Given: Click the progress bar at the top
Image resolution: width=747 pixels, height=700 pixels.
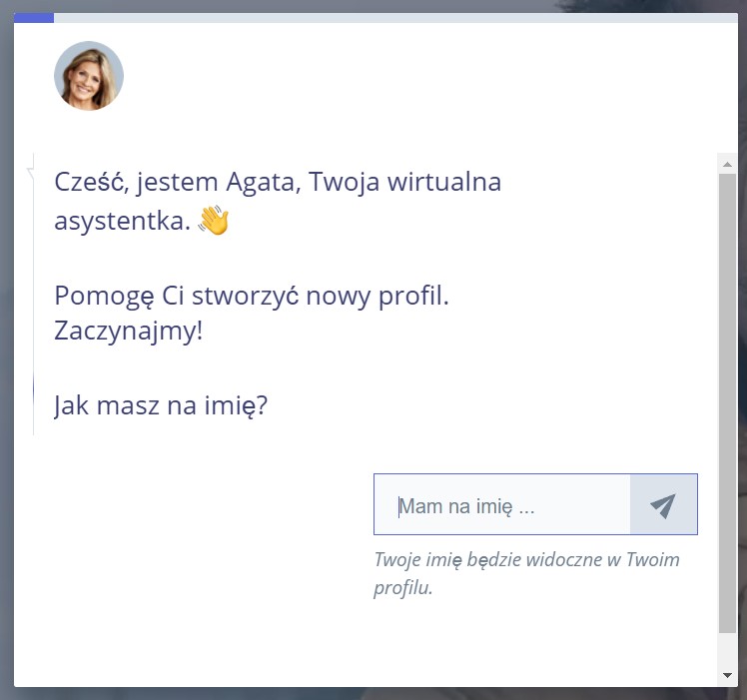Looking at the screenshot, I should (x=375, y=18).
